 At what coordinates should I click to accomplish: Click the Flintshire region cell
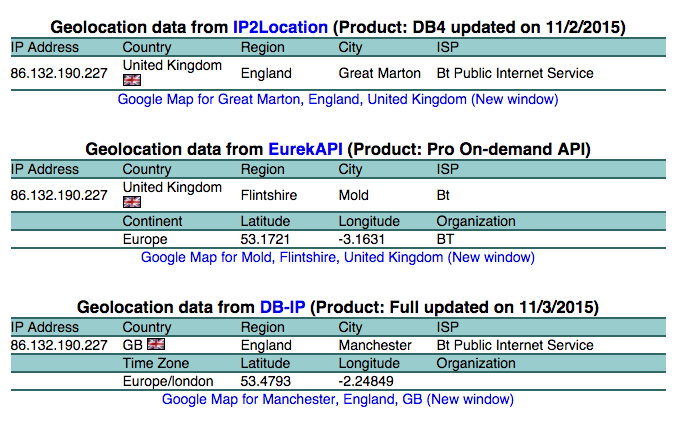[269, 195]
